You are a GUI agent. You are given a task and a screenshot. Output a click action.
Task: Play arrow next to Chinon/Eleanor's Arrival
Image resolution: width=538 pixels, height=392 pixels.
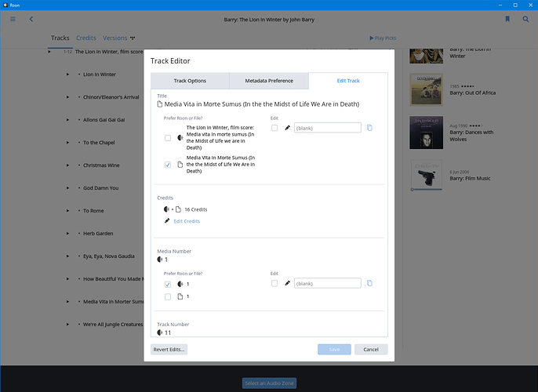pos(67,97)
